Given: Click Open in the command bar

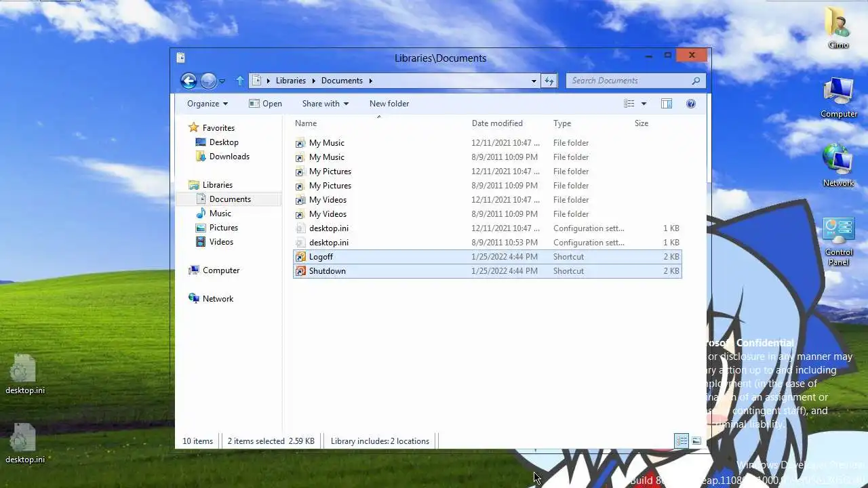Looking at the screenshot, I should pyautogui.click(x=265, y=104).
